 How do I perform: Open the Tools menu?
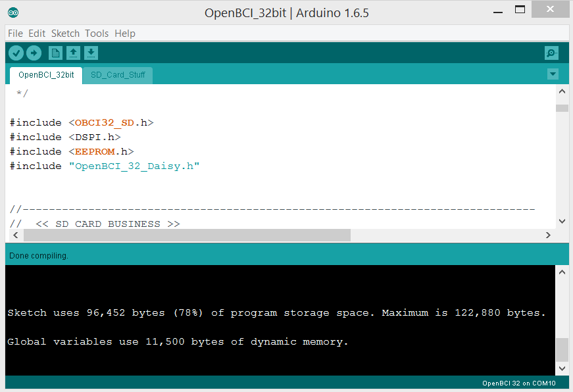(x=97, y=34)
